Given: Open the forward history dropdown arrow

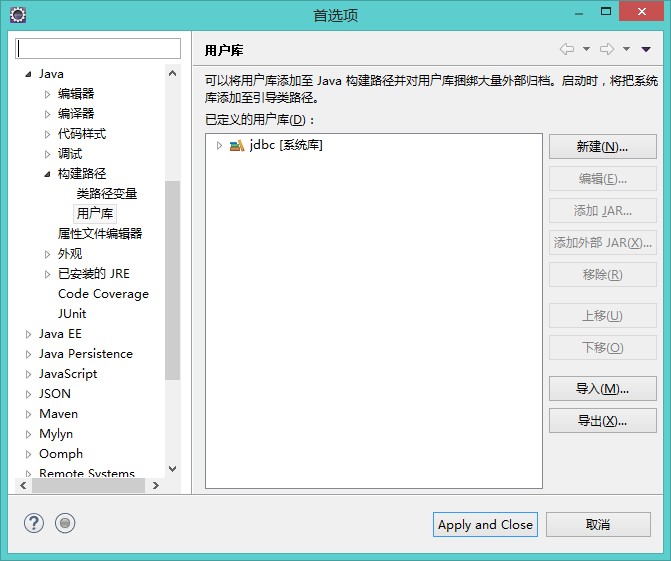Looking at the screenshot, I should point(626,49).
